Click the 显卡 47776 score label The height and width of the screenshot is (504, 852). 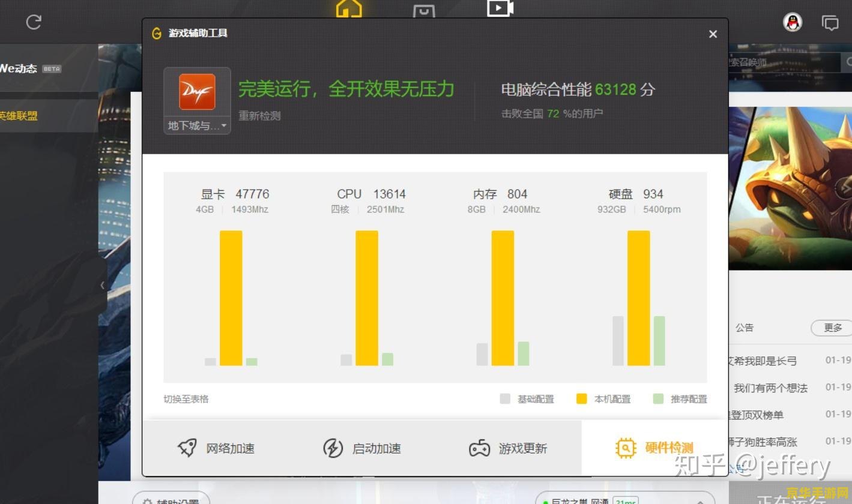235,194
